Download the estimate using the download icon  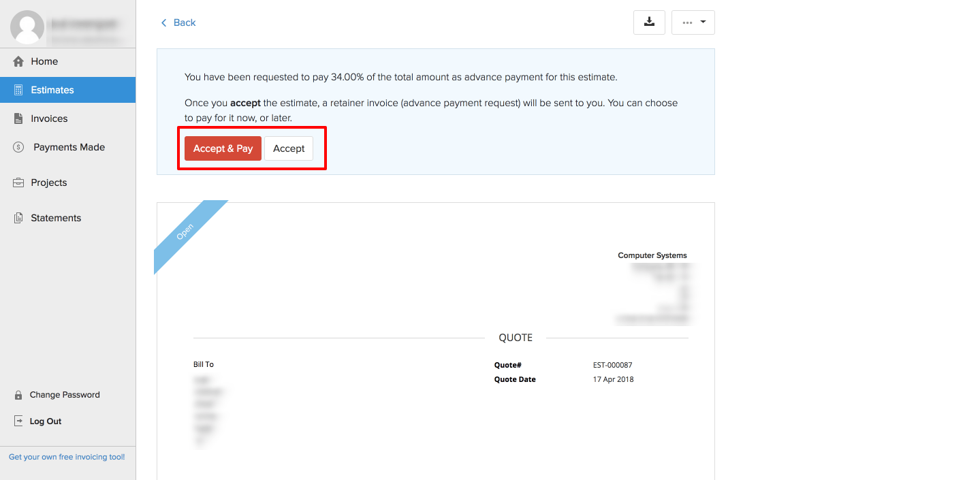pos(649,22)
